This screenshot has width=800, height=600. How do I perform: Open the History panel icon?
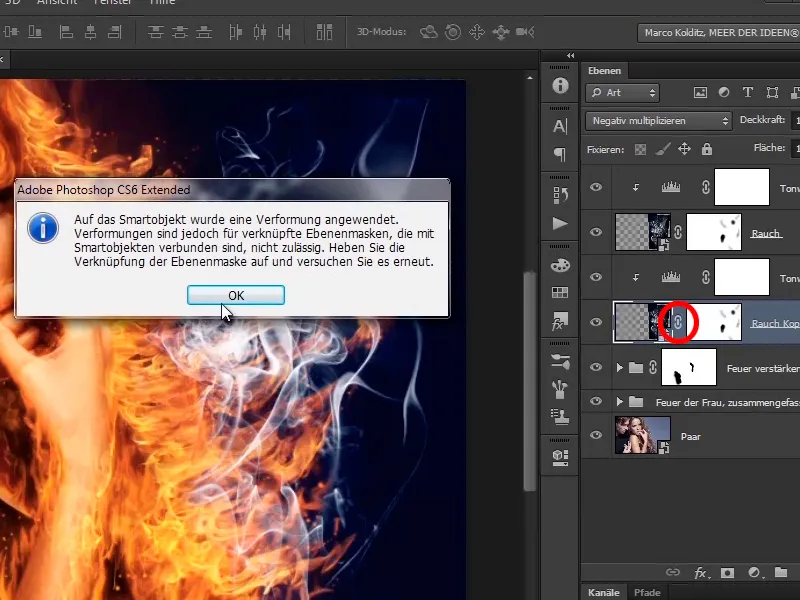click(x=560, y=195)
